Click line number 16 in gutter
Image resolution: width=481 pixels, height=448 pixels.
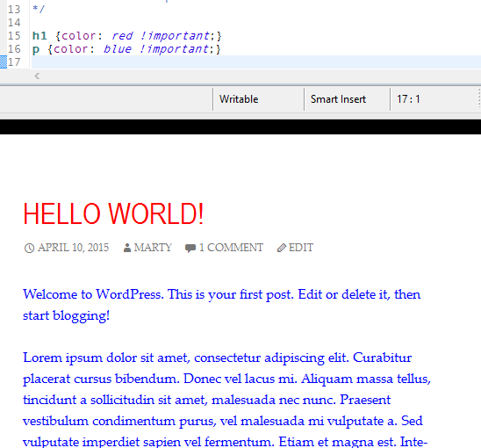click(14, 49)
